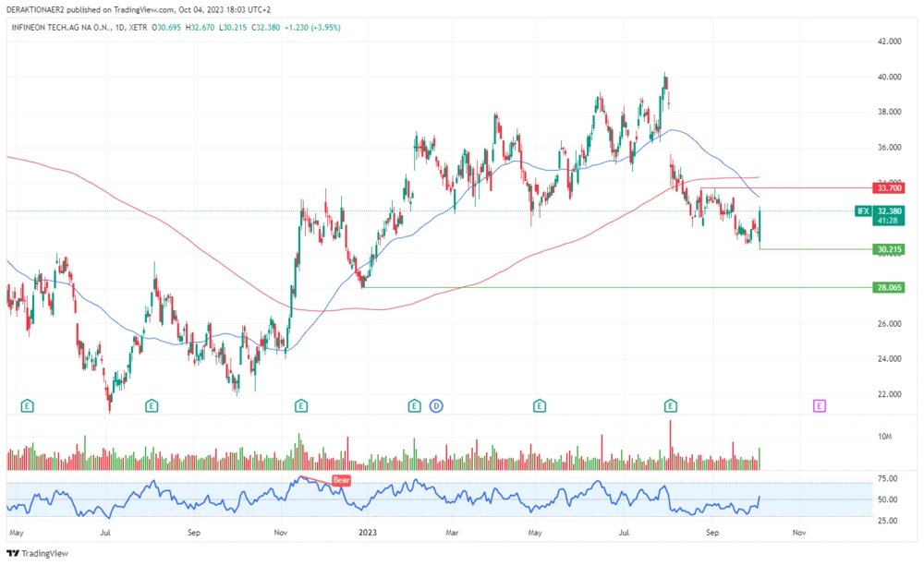Click the earnings marker between Jul and Sep 2022
The image size is (924, 565).
152,405
